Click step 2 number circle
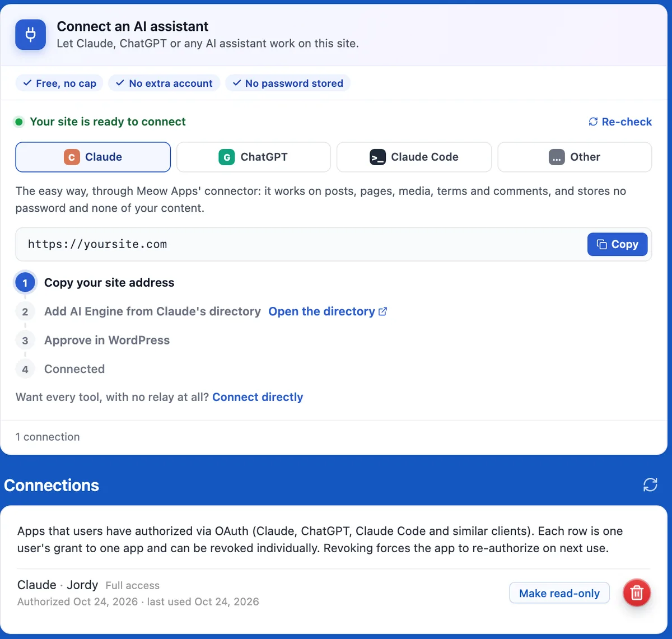672x639 pixels. [25, 312]
